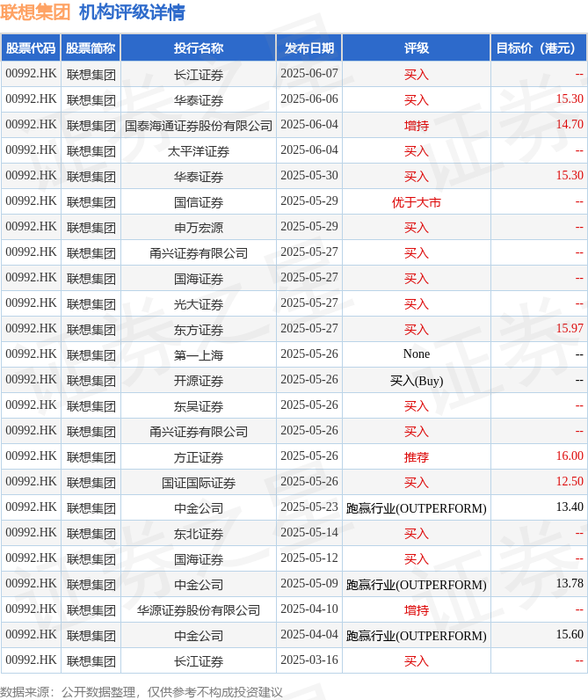
Task: Click 买入 rating in the 东北证券 row
Action: [x=417, y=533]
